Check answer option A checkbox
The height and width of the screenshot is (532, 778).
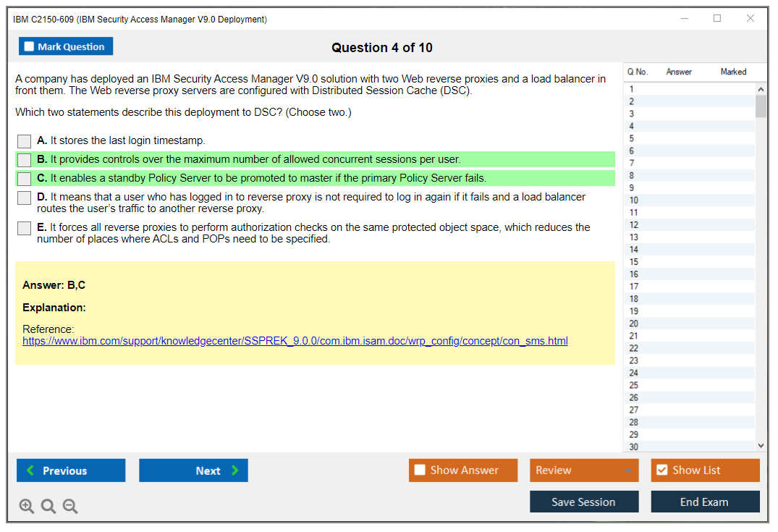pyautogui.click(x=25, y=141)
